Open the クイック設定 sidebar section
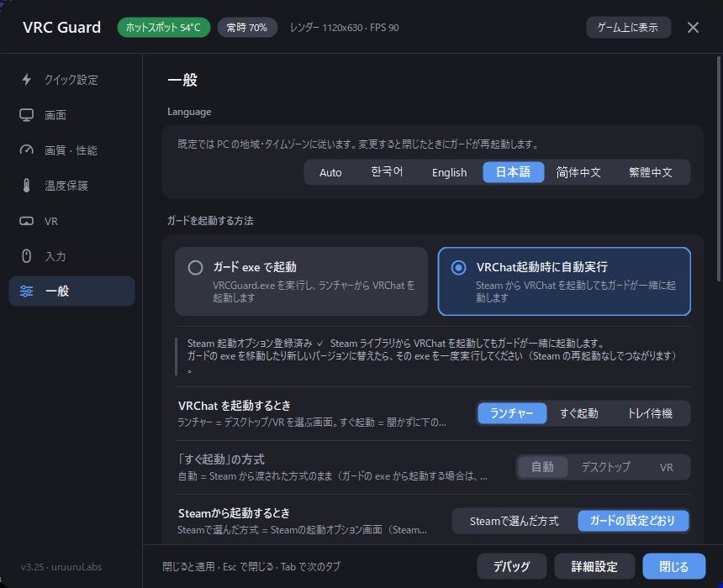Viewport: 723px width, 588px height. coord(72,80)
